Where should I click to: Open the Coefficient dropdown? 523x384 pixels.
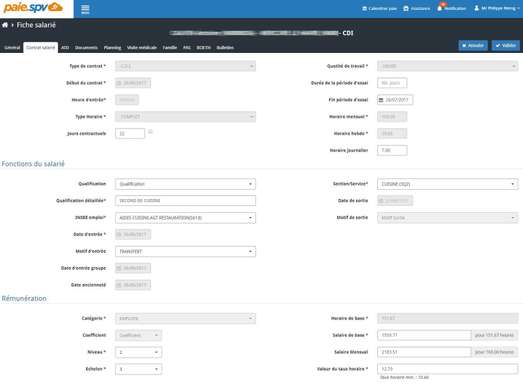click(x=138, y=335)
